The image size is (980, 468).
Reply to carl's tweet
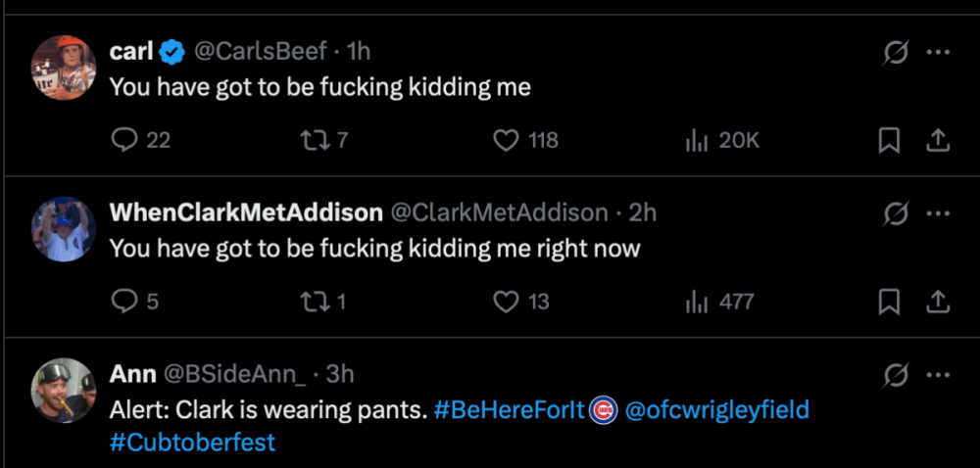[x=124, y=141]
